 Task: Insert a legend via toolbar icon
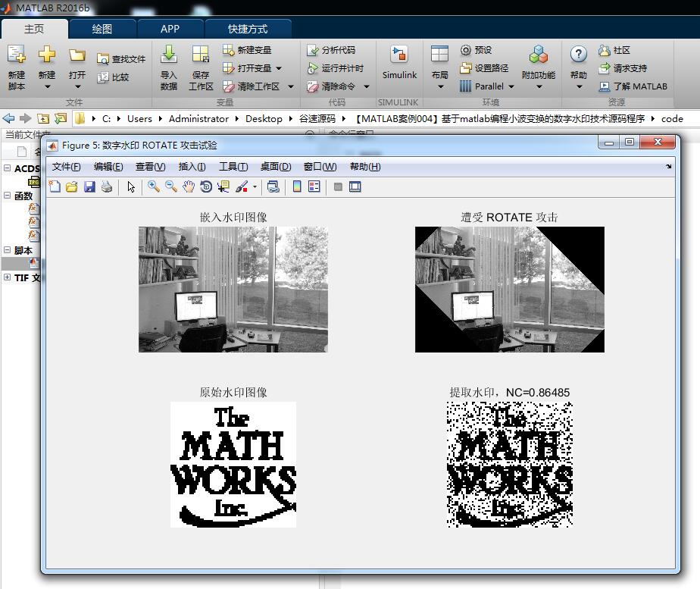pyautogui.click(x=314, y=186)
